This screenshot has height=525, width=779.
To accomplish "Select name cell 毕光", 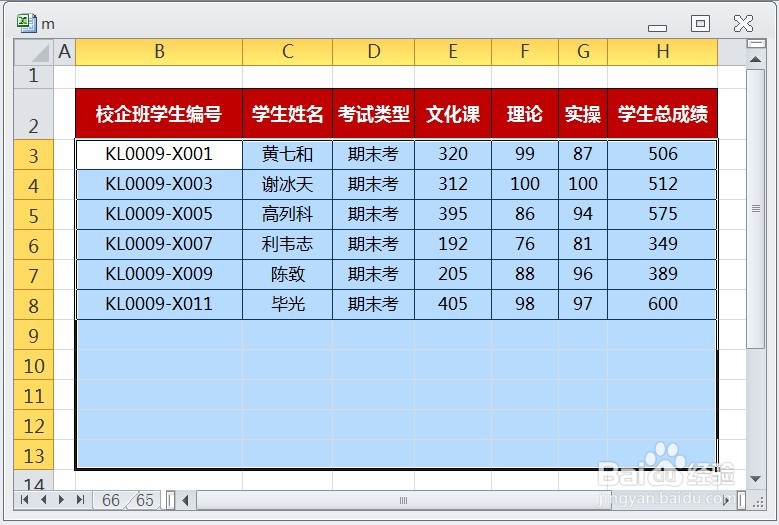I will [x=288, y=304].
